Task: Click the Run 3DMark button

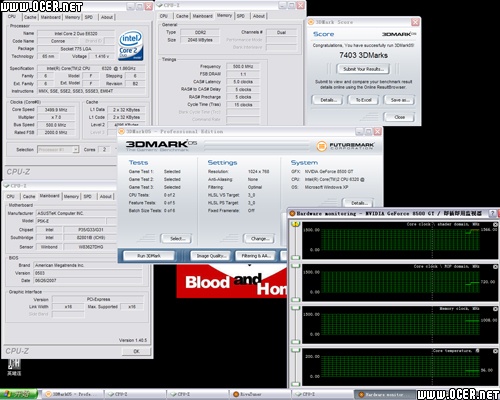Action: pyautogui.click(x=149, y=256)
